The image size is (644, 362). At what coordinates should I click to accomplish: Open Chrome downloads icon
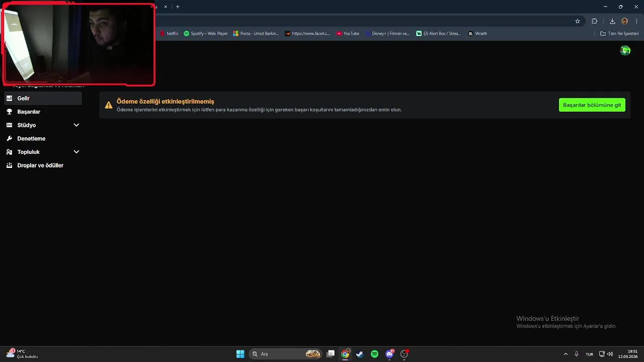coord(612,21)
